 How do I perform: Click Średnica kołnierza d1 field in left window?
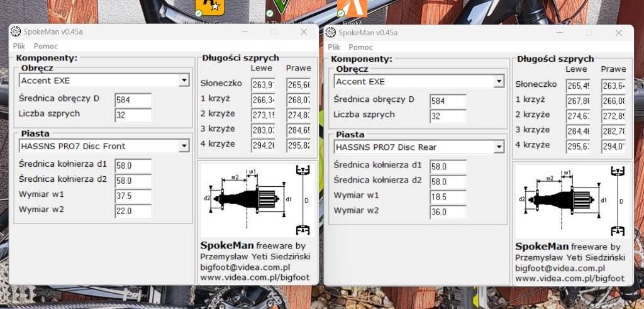[x=133, y=166]
